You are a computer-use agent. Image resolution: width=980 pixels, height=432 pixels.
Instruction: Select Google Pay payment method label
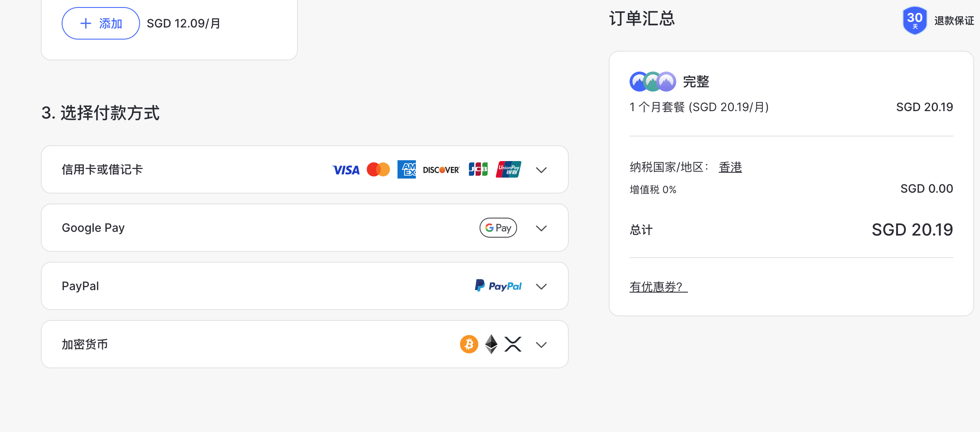point(93,228)
